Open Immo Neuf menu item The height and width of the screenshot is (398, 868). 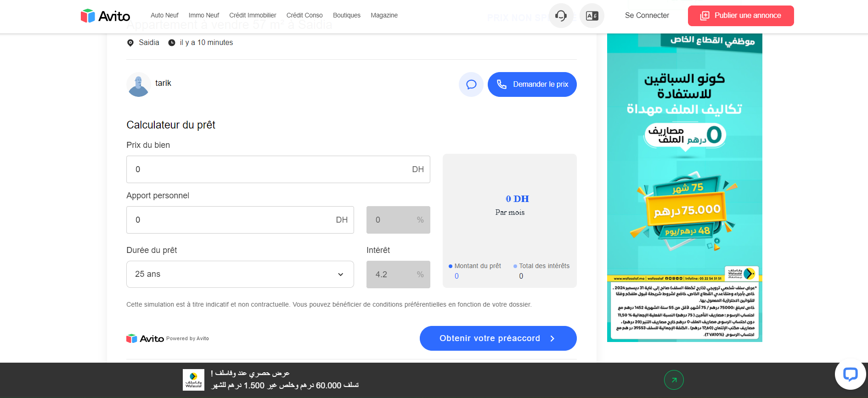click(x=204, y=16)
